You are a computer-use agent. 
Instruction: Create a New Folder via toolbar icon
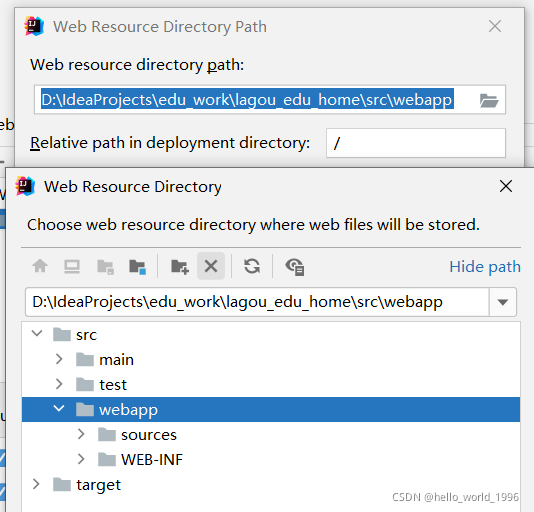[x=179, y=267]
